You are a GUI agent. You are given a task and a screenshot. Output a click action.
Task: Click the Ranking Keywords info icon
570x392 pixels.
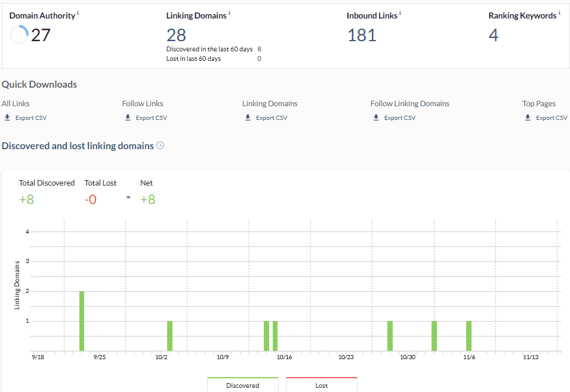(x=559, y=13)
